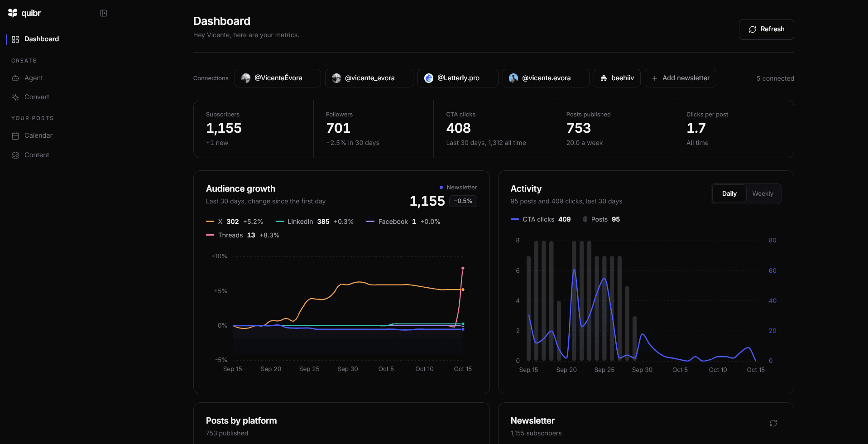Click the @vicente.evora avatar icon
Viewport: 868px width, 444px height.
pyautogui.click(x=513, y=78)
